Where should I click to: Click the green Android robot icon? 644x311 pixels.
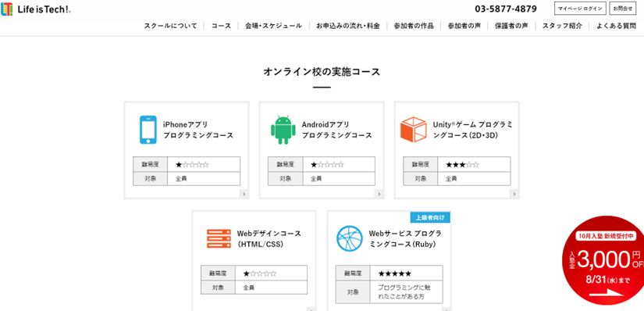283,130
